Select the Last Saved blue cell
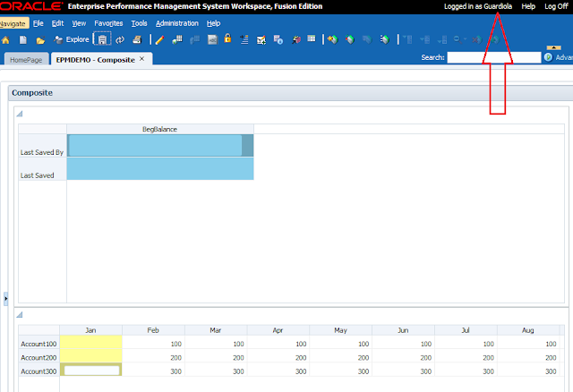Screen dimensions: 573x392 pyautogui.click(x=160, y=168)
